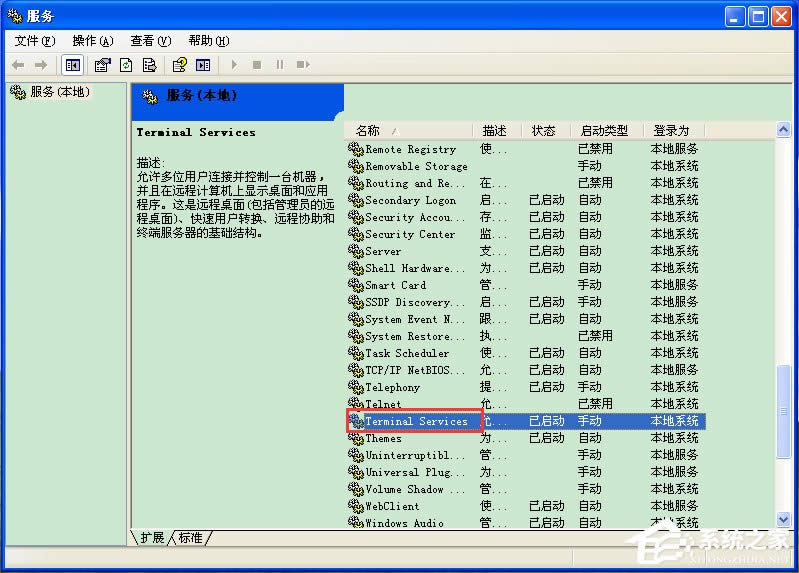The width and height of the screenshot is (799, 573).
Task: Click the Start Service play icon
Action: pyautogui.click(x=234, y=65)
